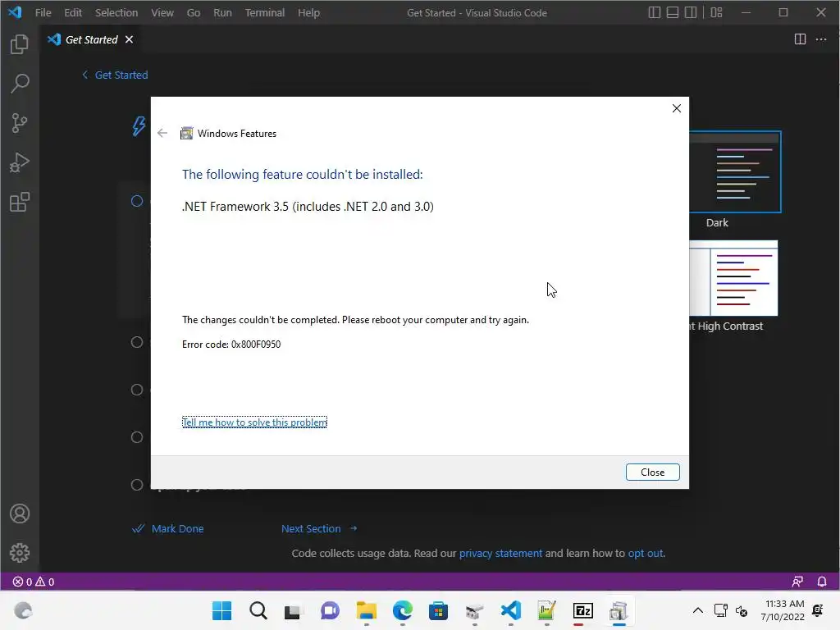Image resolution: width=840 pixels, height=630 pixels.
Task: Open Source Control view
Action: (20, 123)
